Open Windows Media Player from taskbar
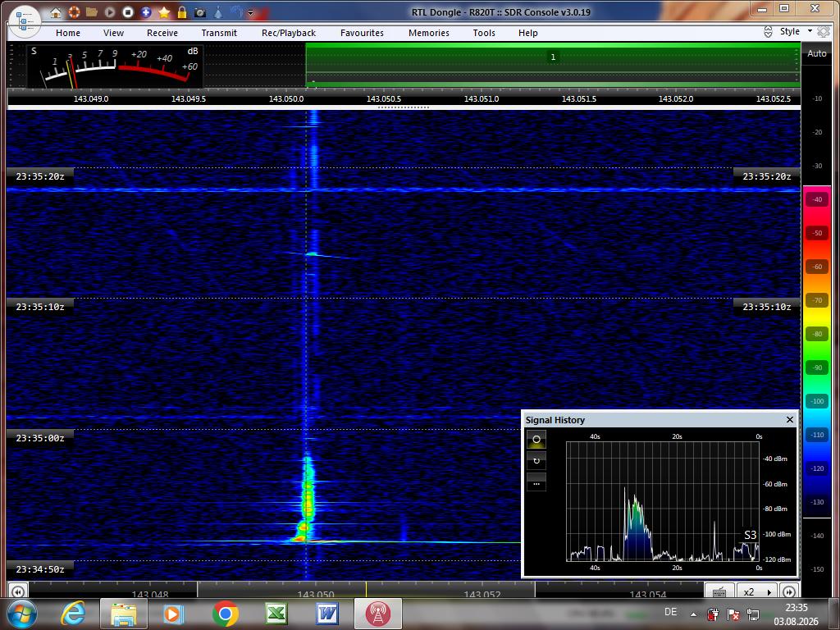The width and height of the screenshot is (840, 630). pos(174,614)
